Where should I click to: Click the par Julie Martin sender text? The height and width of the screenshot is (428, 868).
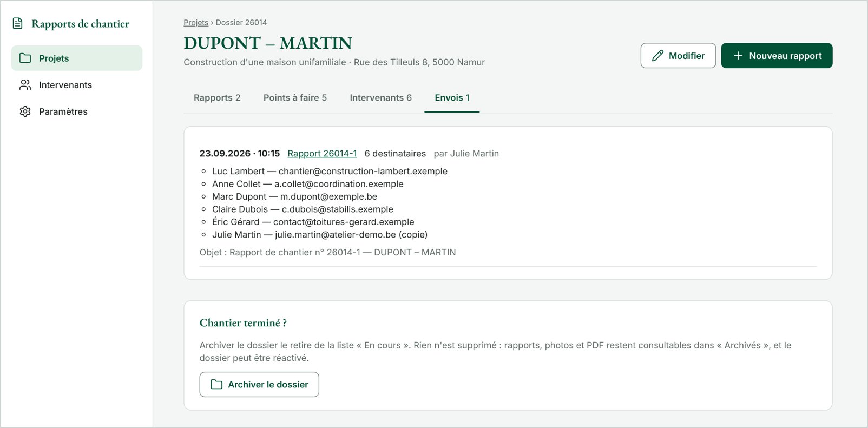pos(466,154)
